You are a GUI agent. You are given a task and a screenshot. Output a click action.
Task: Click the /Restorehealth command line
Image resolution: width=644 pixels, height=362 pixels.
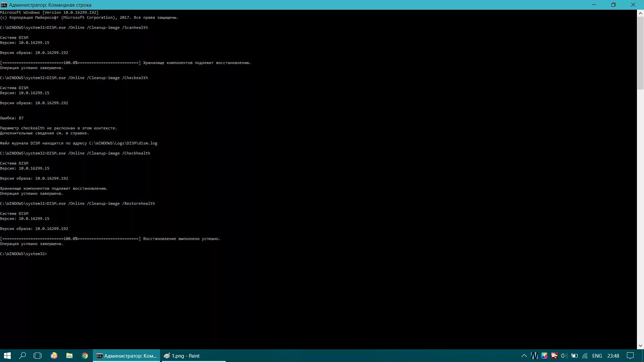coord(77,203)
